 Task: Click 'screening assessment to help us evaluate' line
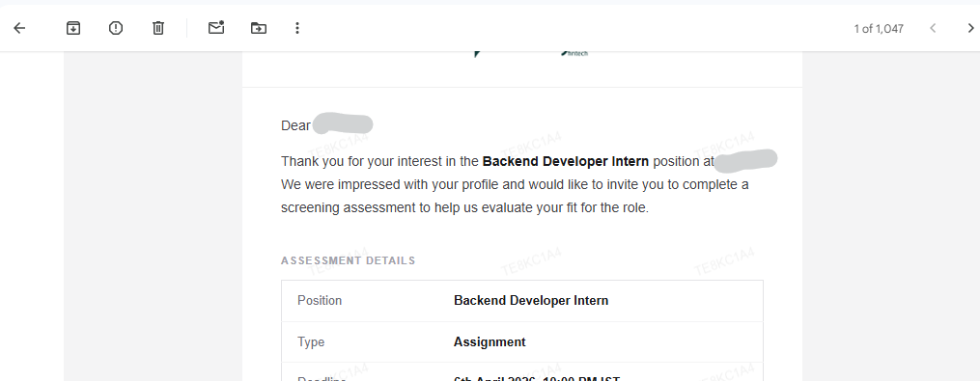point(465,208)
